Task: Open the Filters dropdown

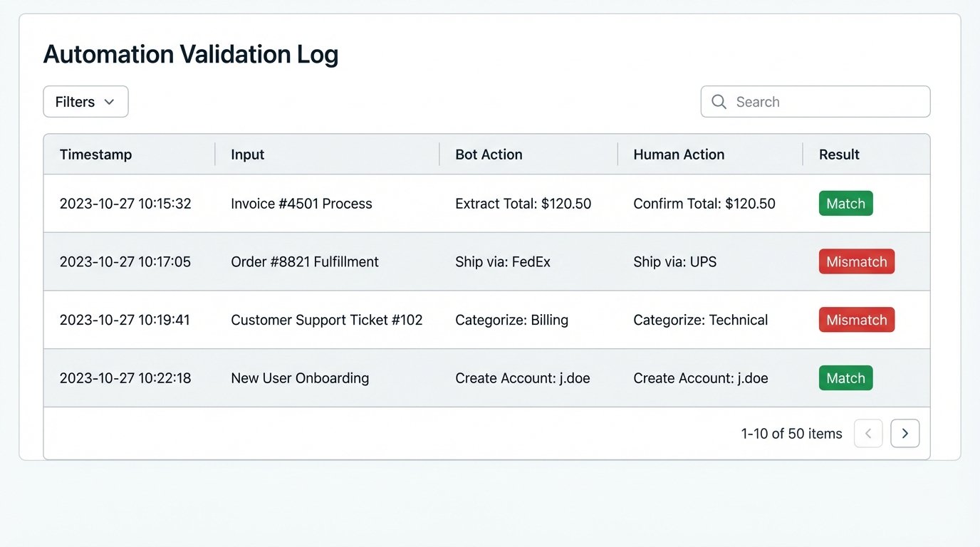Action: 85,102
